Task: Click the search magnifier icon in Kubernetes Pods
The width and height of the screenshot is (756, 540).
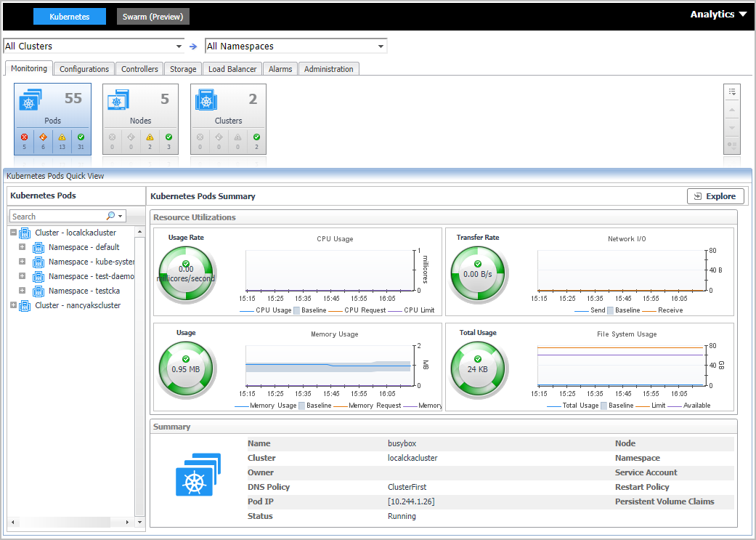Action: pyautogui.click(x=111, y=216)
